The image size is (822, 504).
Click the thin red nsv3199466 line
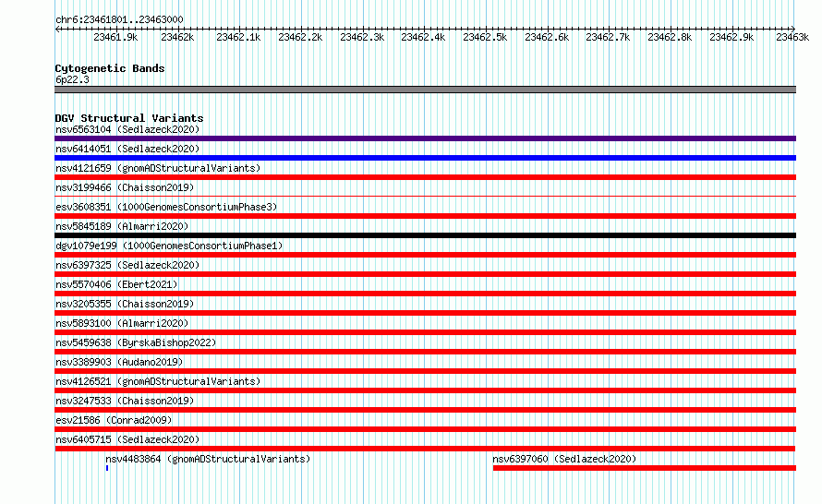click(x=425, y=197)
